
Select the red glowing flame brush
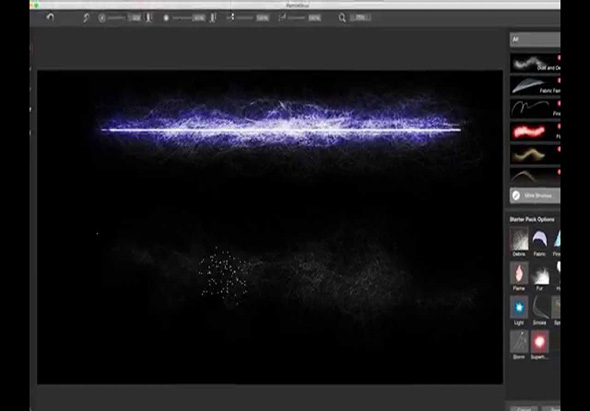pyautogui.click(x=535, y=131)
